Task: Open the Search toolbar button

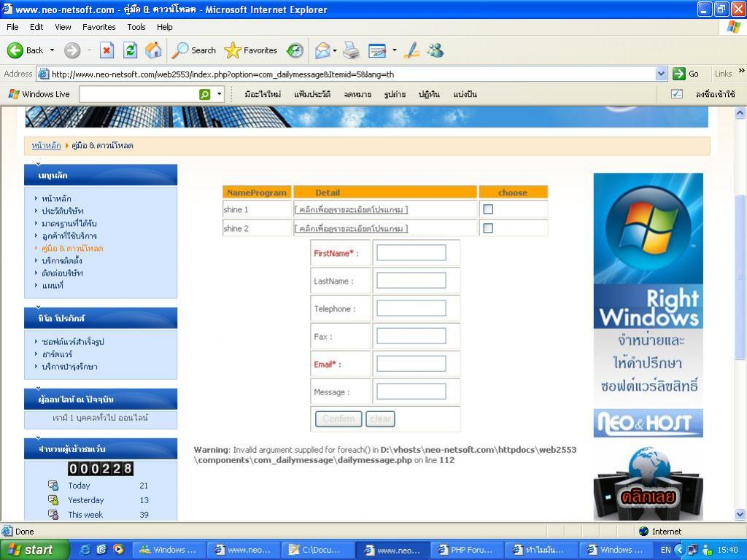Action: (x=194, y=50)
